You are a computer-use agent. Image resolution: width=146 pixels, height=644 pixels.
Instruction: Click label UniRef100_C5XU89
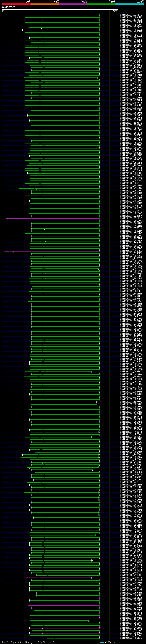(x=131, y=55)
